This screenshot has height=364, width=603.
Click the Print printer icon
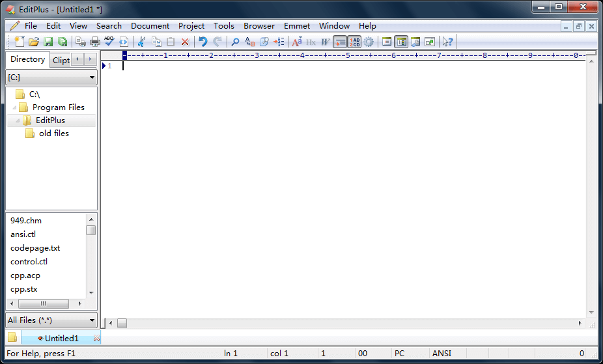pos(94,42)
